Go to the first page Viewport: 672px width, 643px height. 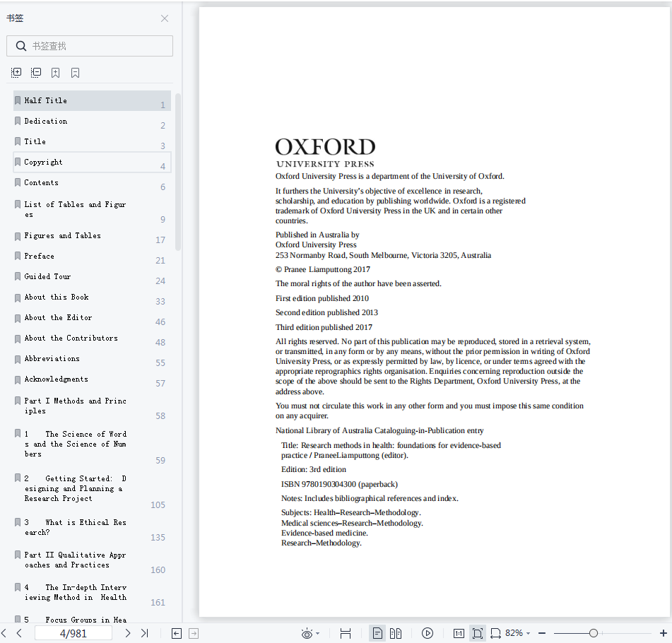pos(4,633)
